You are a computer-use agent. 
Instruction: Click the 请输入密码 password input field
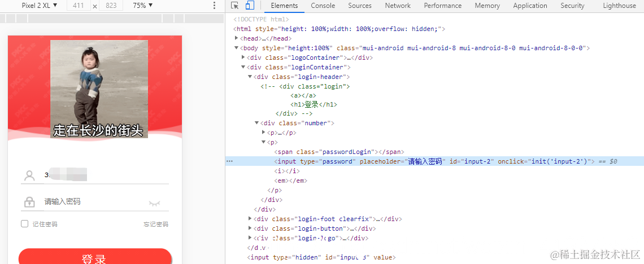pyautogui.click(x=94, y=202)
